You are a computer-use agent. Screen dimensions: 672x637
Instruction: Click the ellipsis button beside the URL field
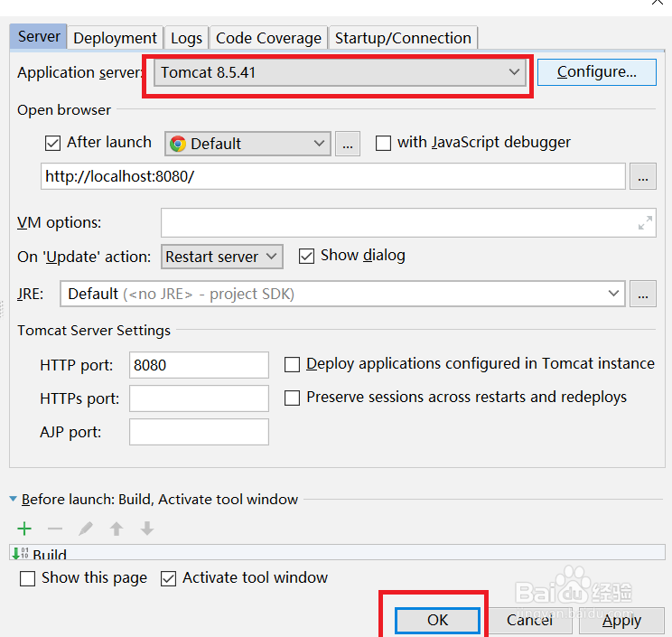643,176
